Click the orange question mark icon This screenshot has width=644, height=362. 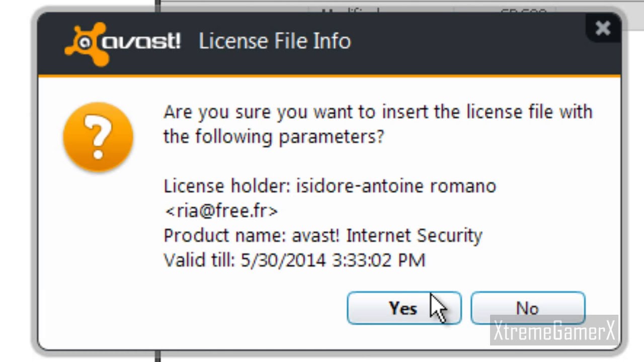coord(98,136)
